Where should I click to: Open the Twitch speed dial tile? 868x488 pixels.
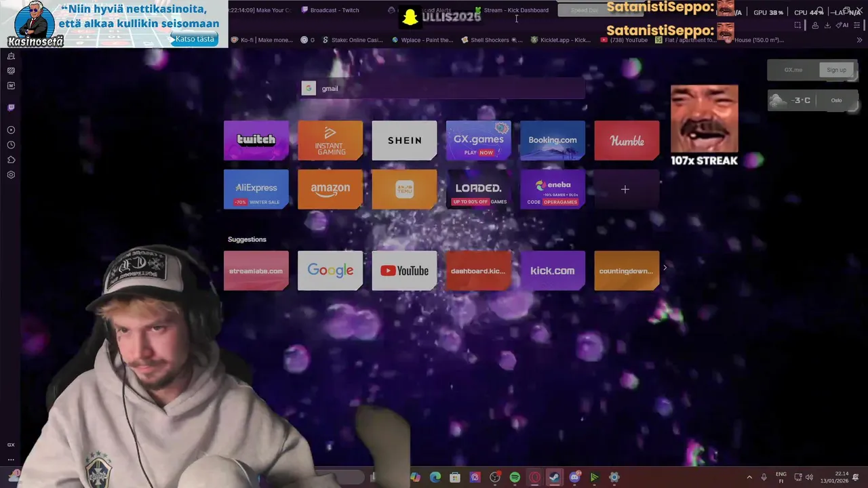click(256, 140)
